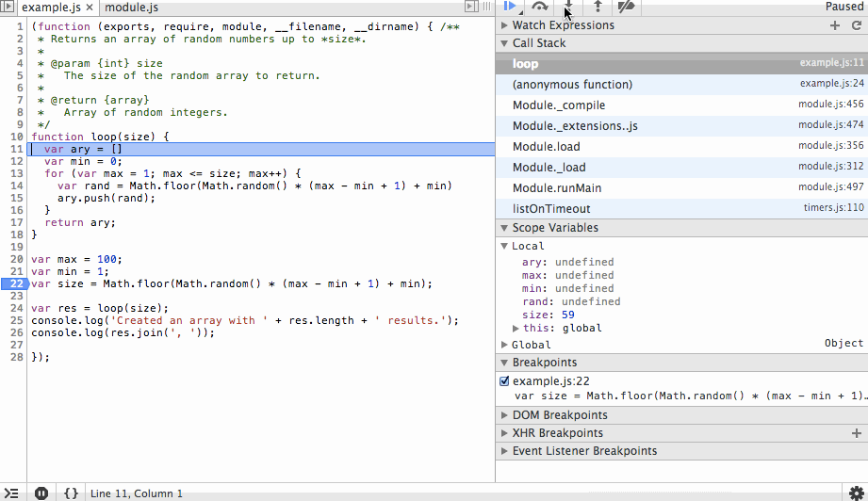Image resolution: width=868 pixels, height=501 pixels.
Task: Open the settings gear in bottom corner
Action: coord(856,493)
